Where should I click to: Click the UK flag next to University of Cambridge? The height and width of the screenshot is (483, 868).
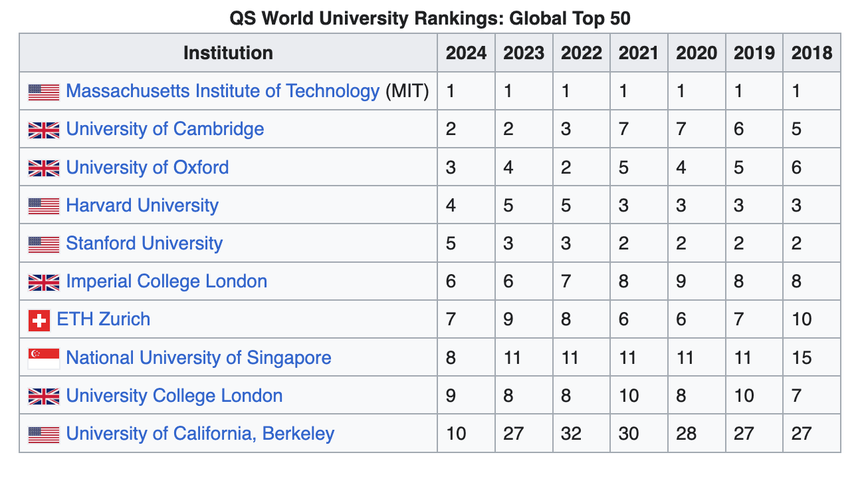click(44, 130)
